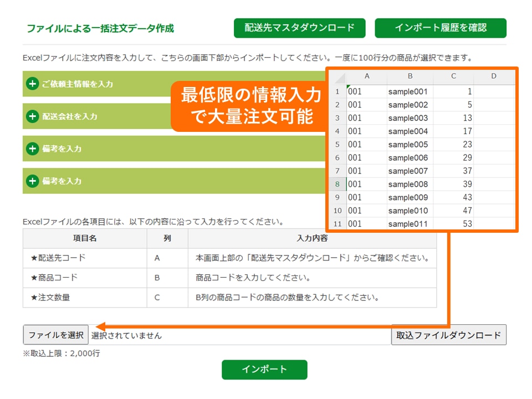The width and height of the screenshot is (532, 399).
Task: Click the plus icon beside 配送会社を入力
Action: tap(33, 116)
